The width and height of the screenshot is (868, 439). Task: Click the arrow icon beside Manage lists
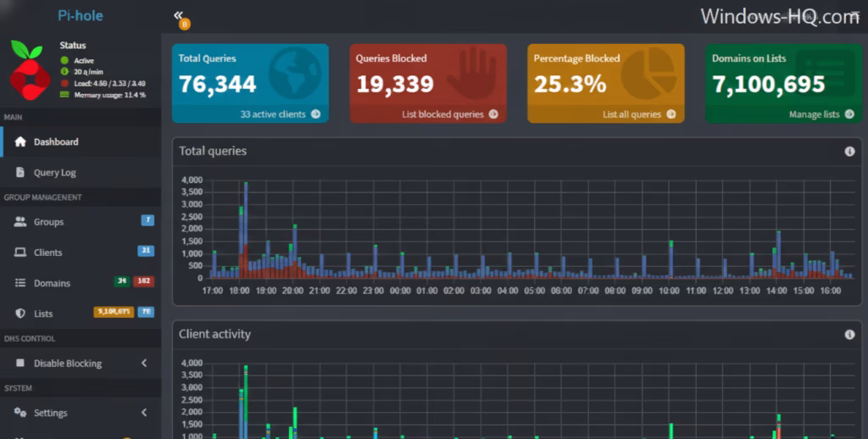(x=849, y=114)
